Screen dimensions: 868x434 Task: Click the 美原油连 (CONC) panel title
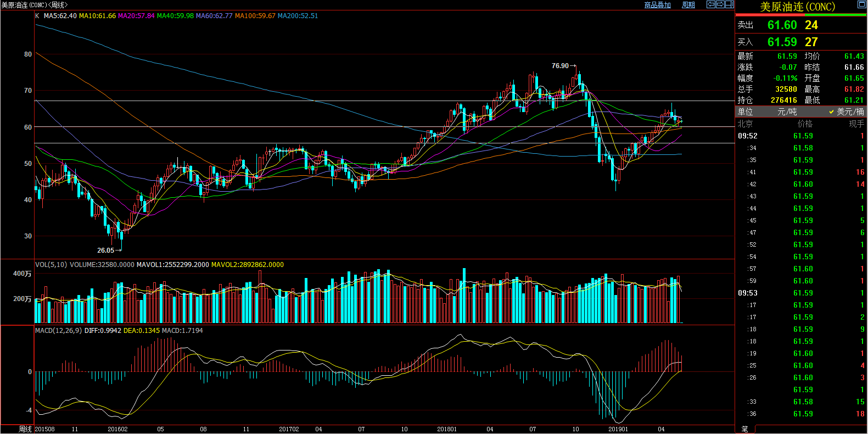click(797, 7)
